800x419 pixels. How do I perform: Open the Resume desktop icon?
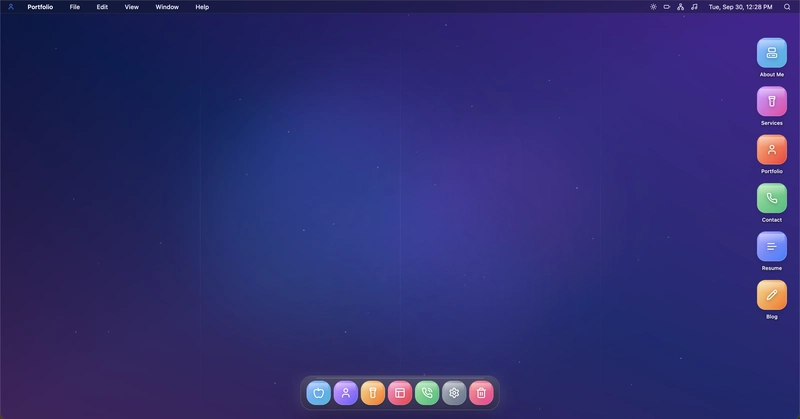[x=771, y=247]
